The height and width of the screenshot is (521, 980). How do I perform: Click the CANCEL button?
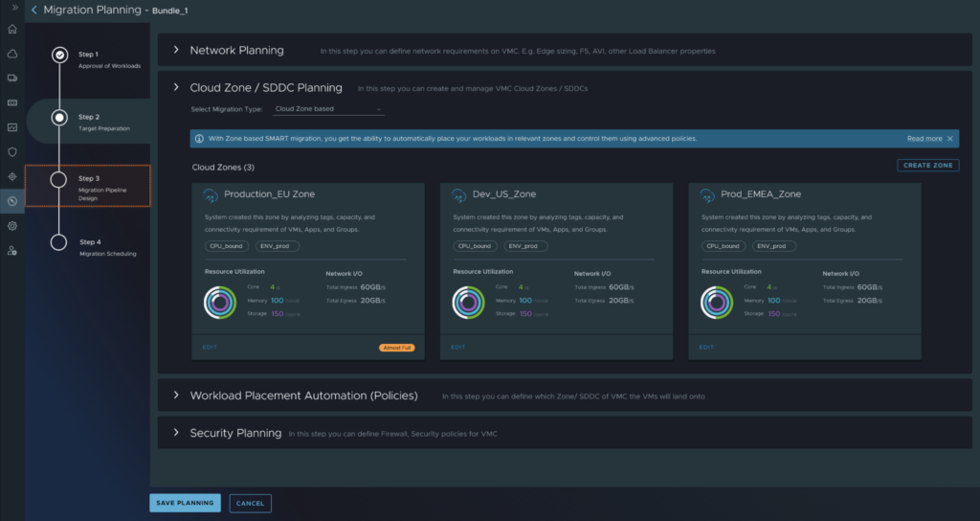pos(250,504)
